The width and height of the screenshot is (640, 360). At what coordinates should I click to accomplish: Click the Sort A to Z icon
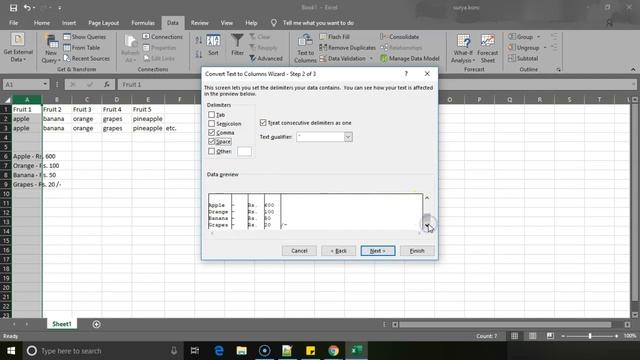pyautogui.click(x=198, y=40)
